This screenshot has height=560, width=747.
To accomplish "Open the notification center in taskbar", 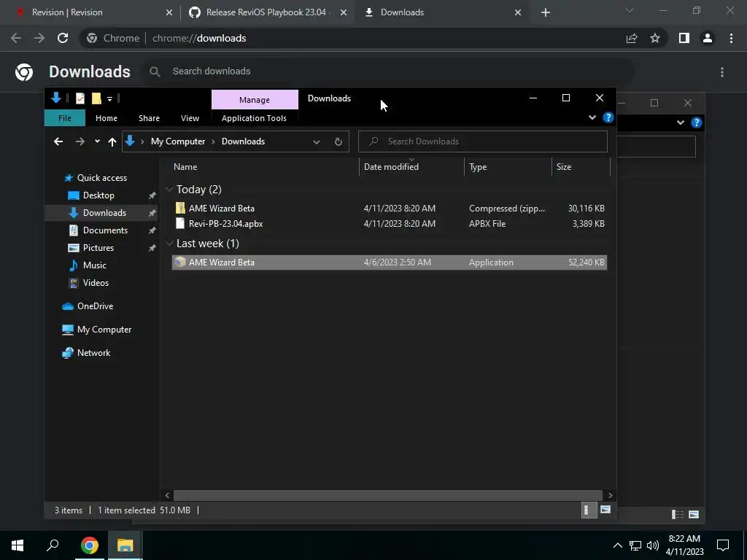I will tap(723, 545).
